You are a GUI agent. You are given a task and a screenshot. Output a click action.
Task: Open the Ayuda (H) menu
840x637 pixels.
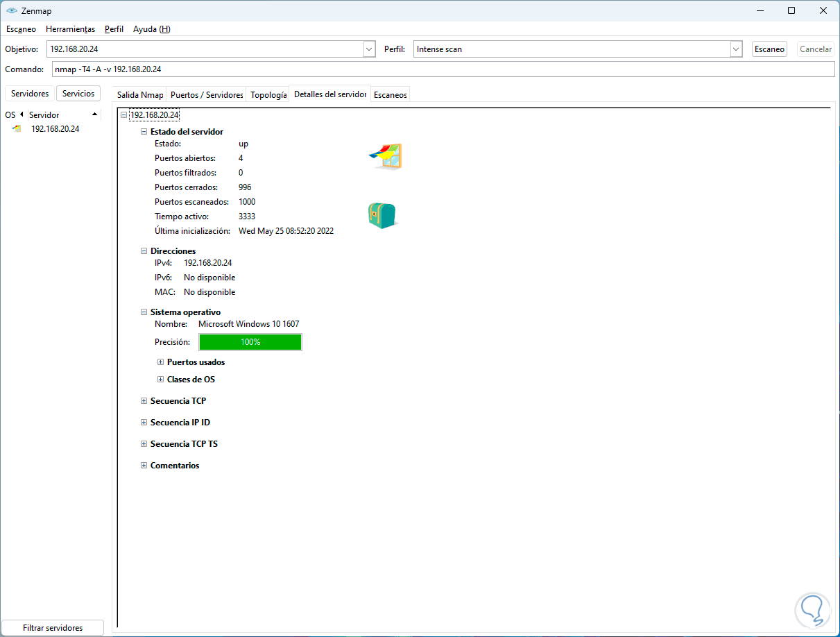click(151, 29)
